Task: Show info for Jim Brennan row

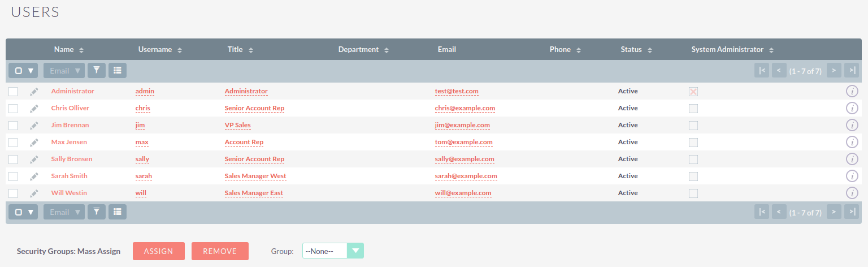Action: click(x=852, y=125)
